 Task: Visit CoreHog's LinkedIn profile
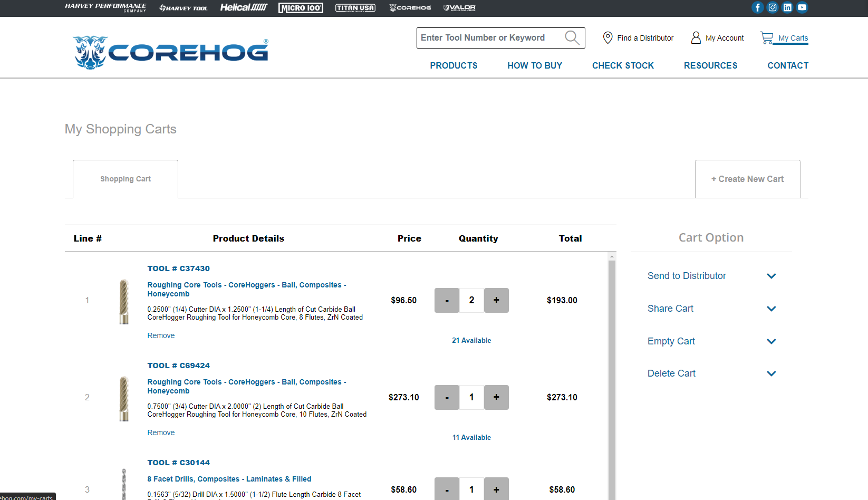(x=787, y=7)
